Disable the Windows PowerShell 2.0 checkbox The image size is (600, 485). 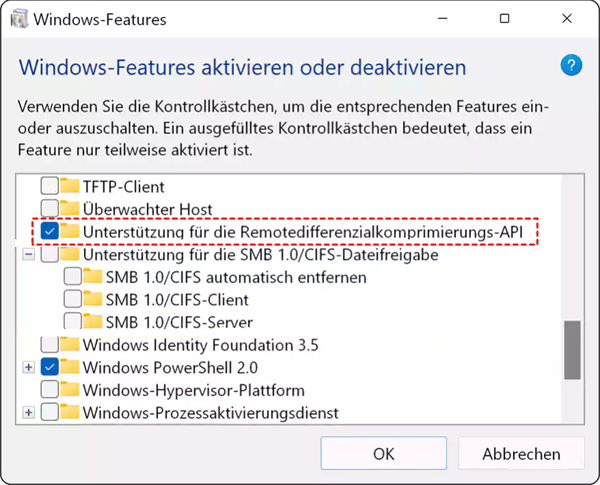tap(48, 367)
